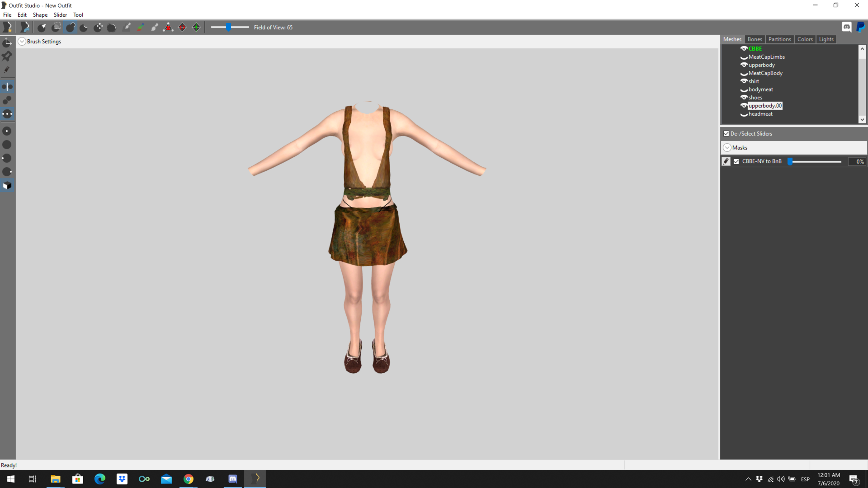Show the headmeat mesh visibility
868x488 pixels.
coord(744,114)
